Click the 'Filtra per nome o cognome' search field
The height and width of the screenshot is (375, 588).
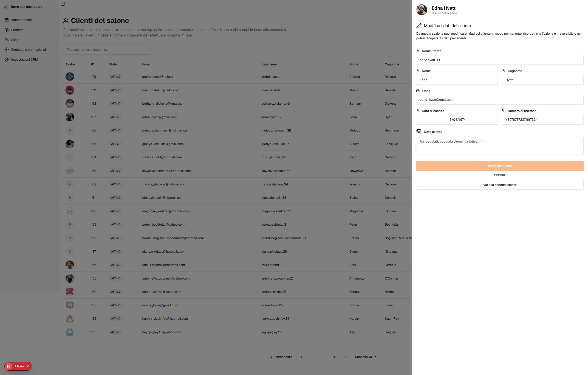tap(107, 50)
